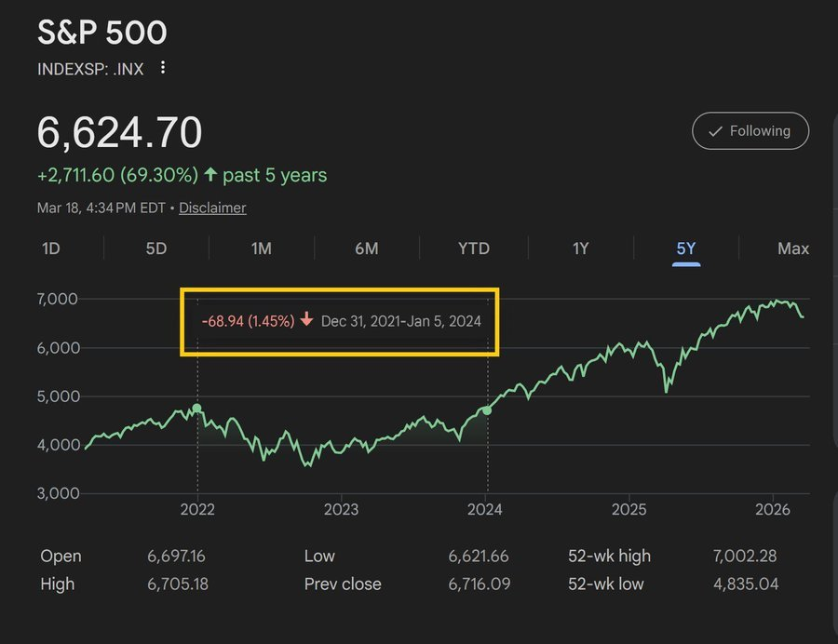The height and width of the screenshot is (644, 838).
Task: Click the INDEXSP: .INX ticker label
Action: (90, 69)
